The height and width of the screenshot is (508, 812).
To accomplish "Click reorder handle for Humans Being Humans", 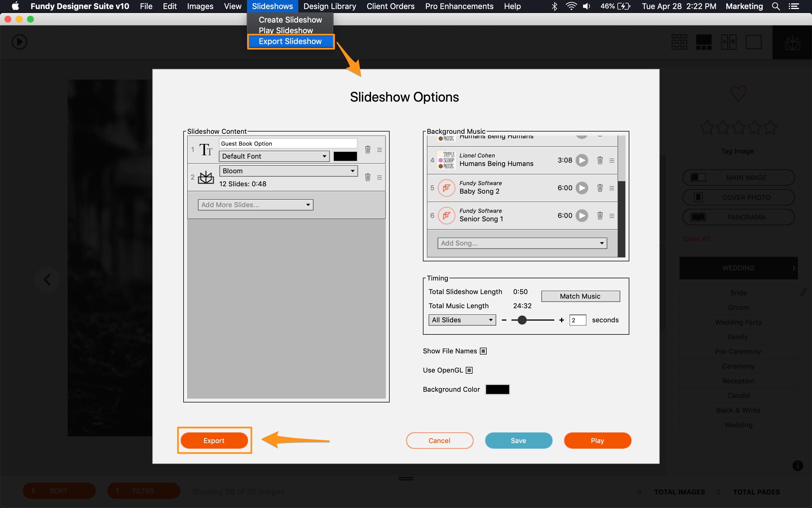I will [x=612, y=161].
